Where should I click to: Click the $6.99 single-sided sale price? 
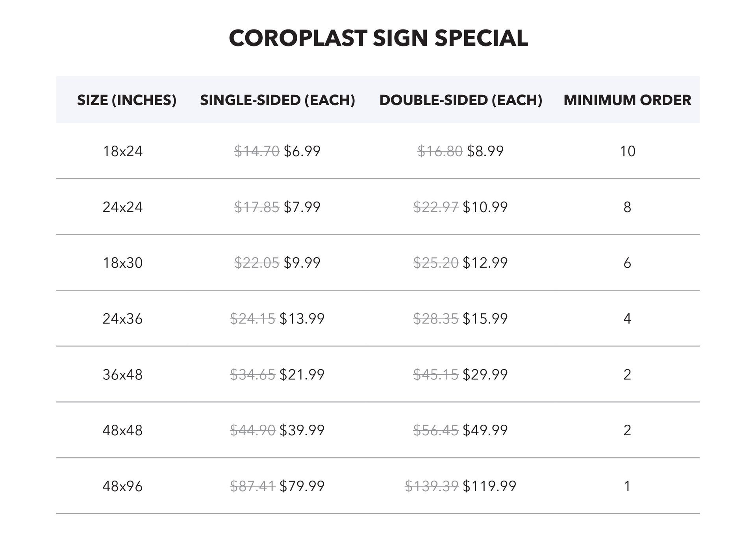302,151
